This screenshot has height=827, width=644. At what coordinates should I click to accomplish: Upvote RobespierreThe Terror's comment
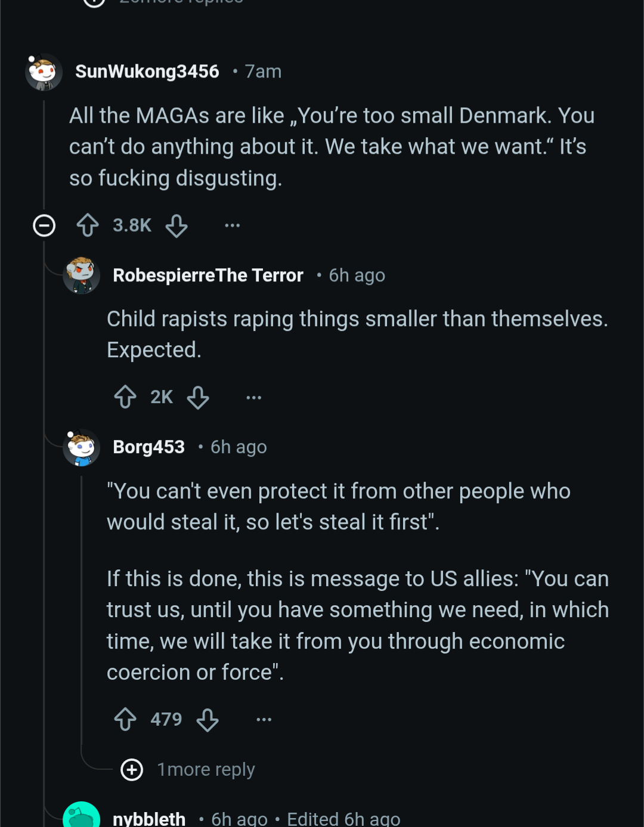[125, 397]
